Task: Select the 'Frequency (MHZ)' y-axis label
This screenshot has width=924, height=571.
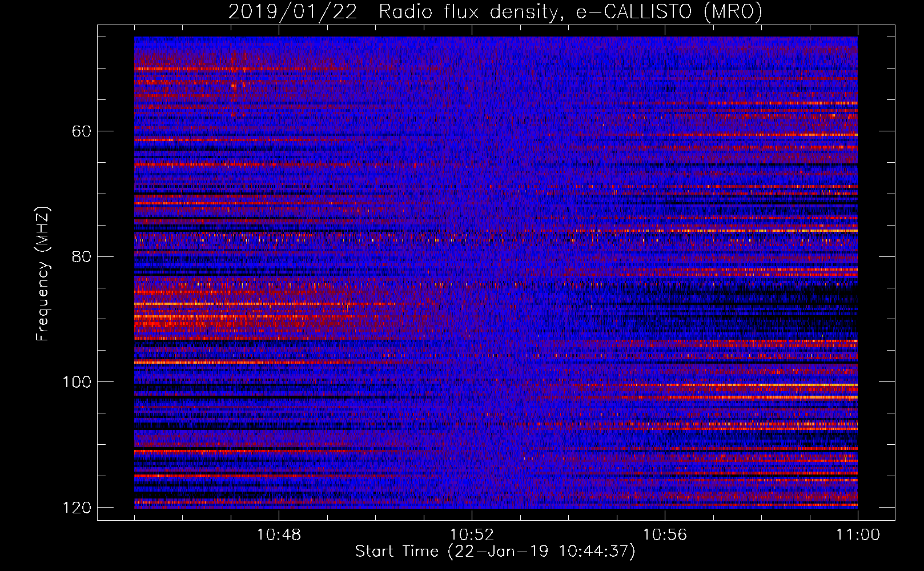Action: [43, 274]
